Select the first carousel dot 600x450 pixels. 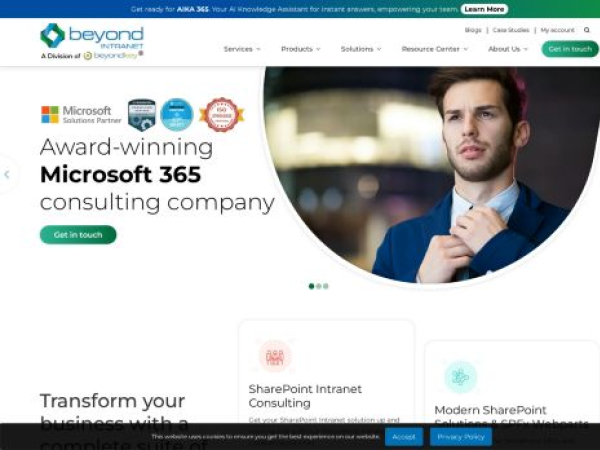pos(311,286)
